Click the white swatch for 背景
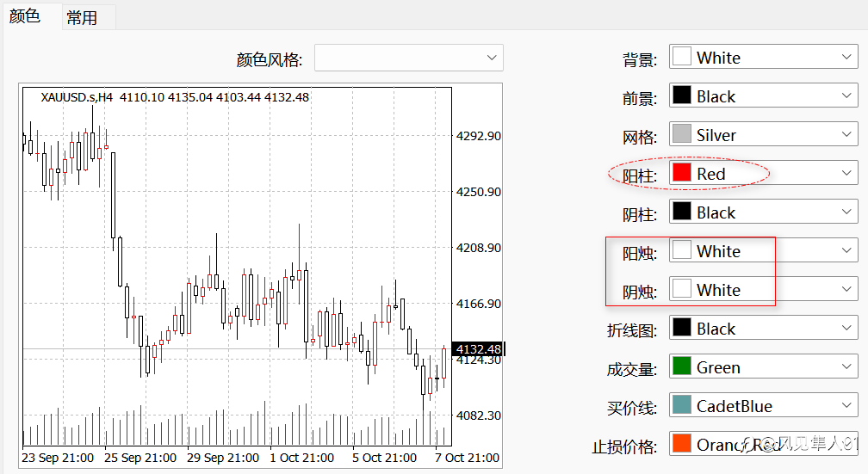 click(x=681, y=57)
